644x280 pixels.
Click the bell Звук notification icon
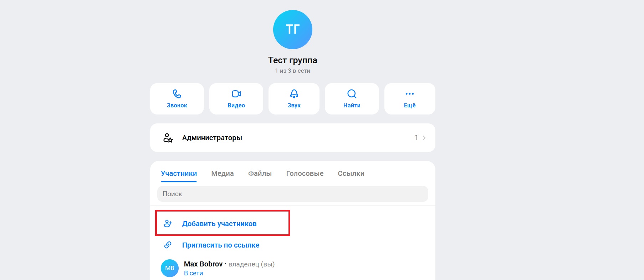pos(294,94)
